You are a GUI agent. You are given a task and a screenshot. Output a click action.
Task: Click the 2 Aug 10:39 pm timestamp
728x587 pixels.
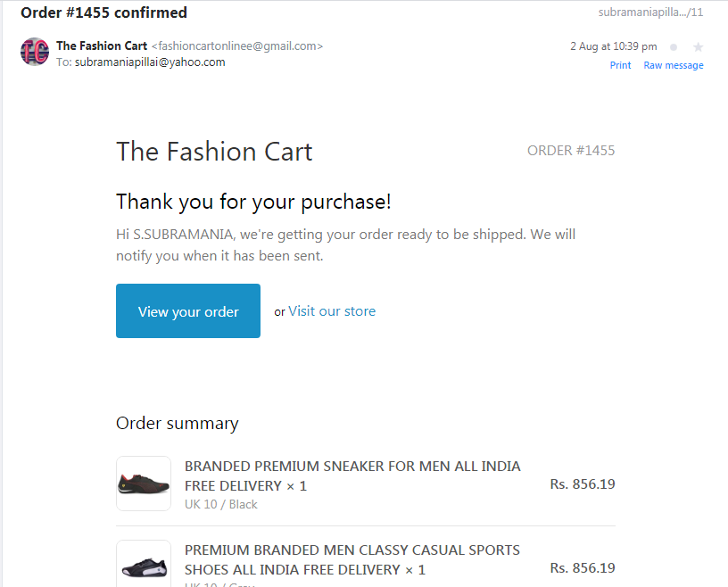tap(613, 46)
